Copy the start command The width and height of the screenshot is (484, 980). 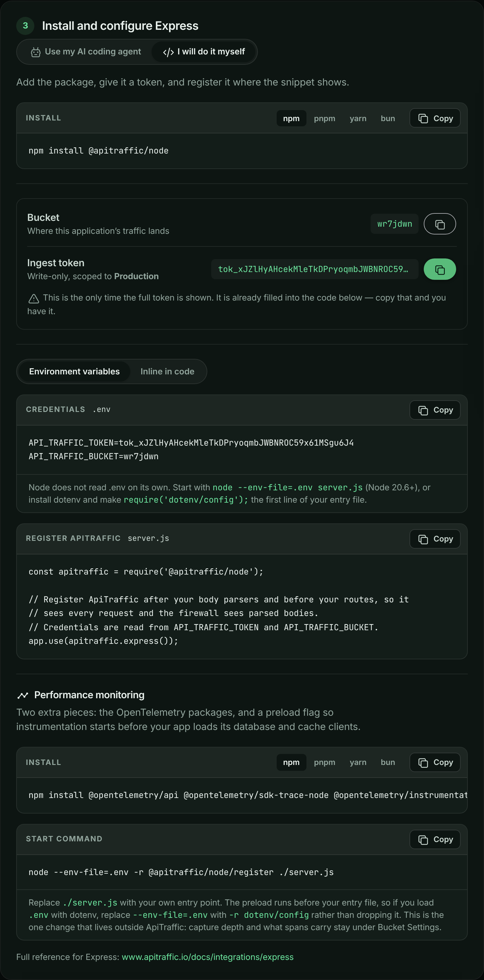435,840
